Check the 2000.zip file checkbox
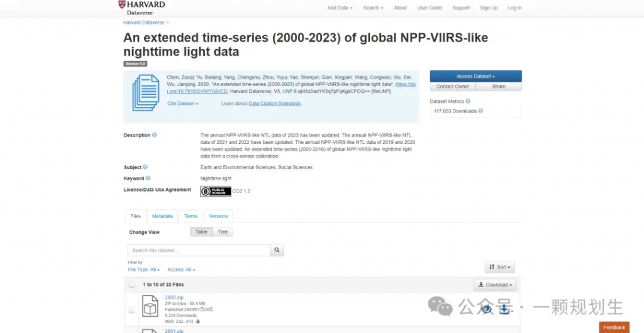Image resolution: width=644 pixels, height=333 pixels. [x=131, y=310]
